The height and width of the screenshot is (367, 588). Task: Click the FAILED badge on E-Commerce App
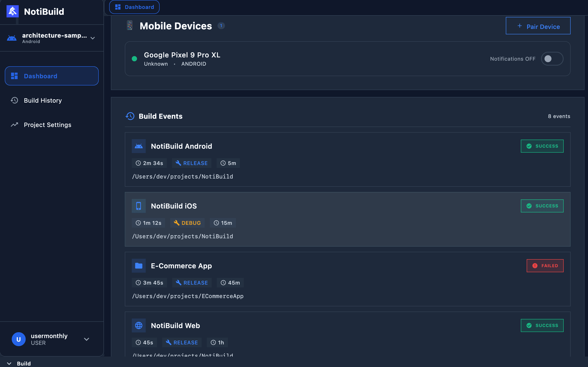pyautogui.click(x=545, y=265)
